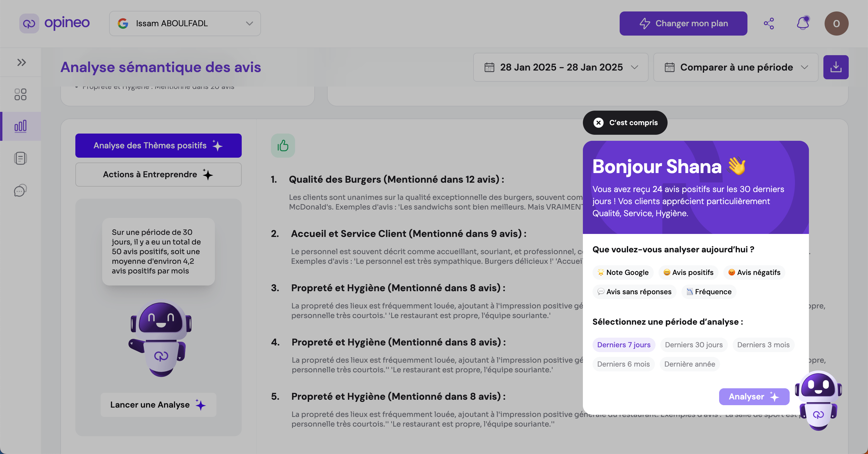
Task: Click the Opineo logo
Action: pyautogui.click(x=55, y=23)
